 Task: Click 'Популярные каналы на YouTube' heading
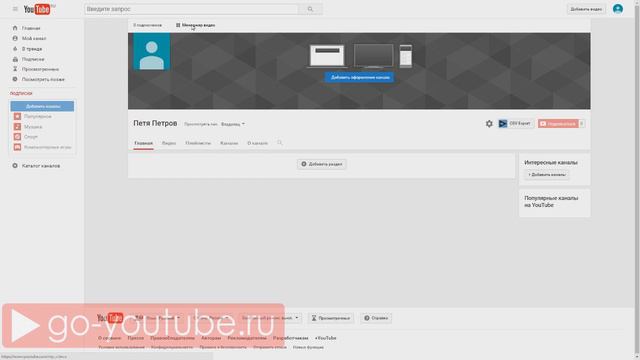[x=551, y=202]
